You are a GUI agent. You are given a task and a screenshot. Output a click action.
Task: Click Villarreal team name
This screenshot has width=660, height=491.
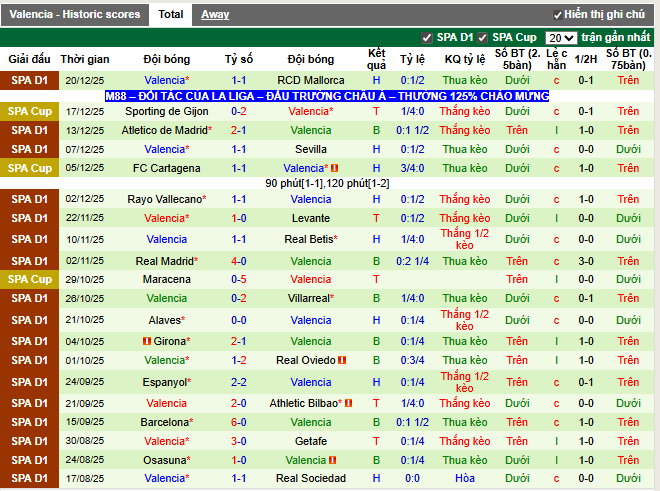click(309, 298)
